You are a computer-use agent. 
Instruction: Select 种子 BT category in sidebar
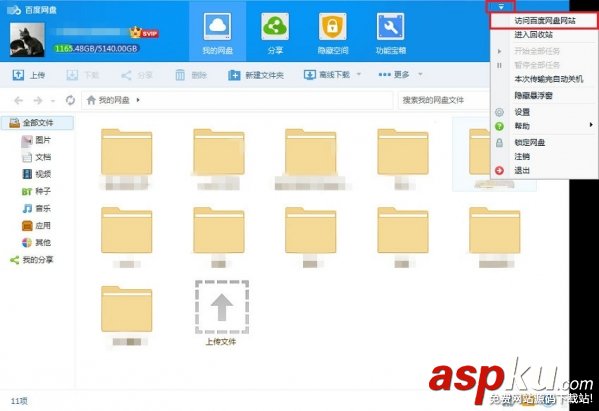click(x=36, y=191)
